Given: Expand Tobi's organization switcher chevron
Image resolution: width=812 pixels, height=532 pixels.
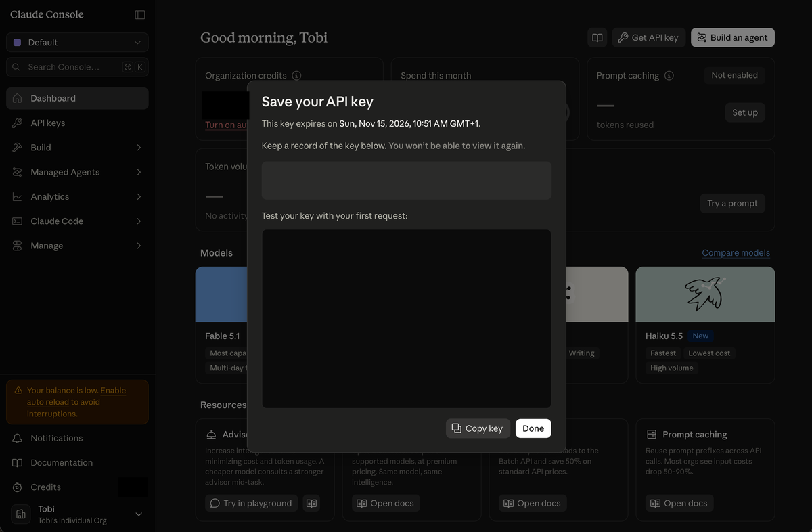Looking at the screenshot, I should pyautogui.click(x=139, y=514).
